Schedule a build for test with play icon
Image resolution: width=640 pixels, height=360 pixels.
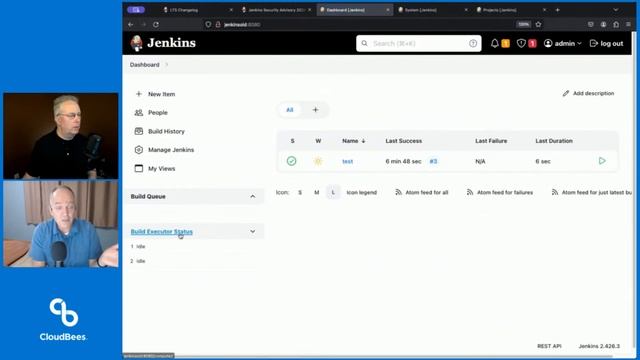coord(602,161)
